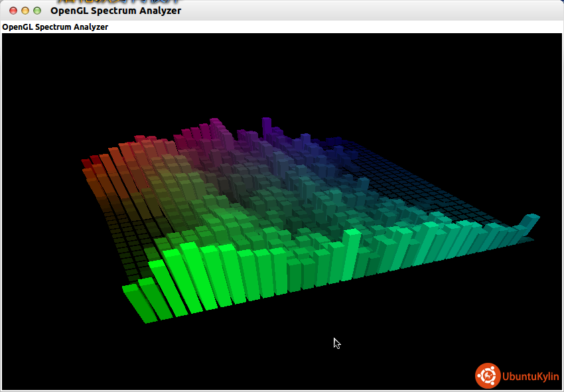
Task: Maximize the window using the green button
Action: pyautogui.click(x=37, y=11)
